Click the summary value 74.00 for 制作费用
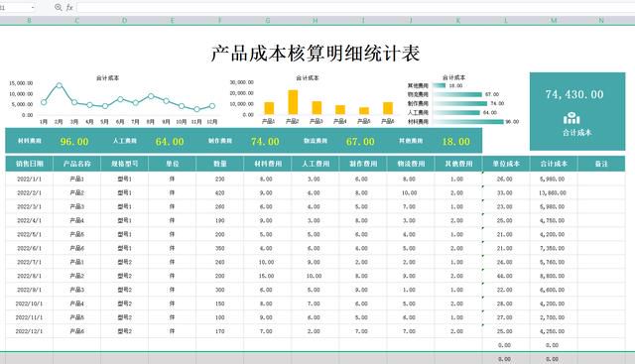This screenshot has height=364, width=635. click(x=265, y=142)
